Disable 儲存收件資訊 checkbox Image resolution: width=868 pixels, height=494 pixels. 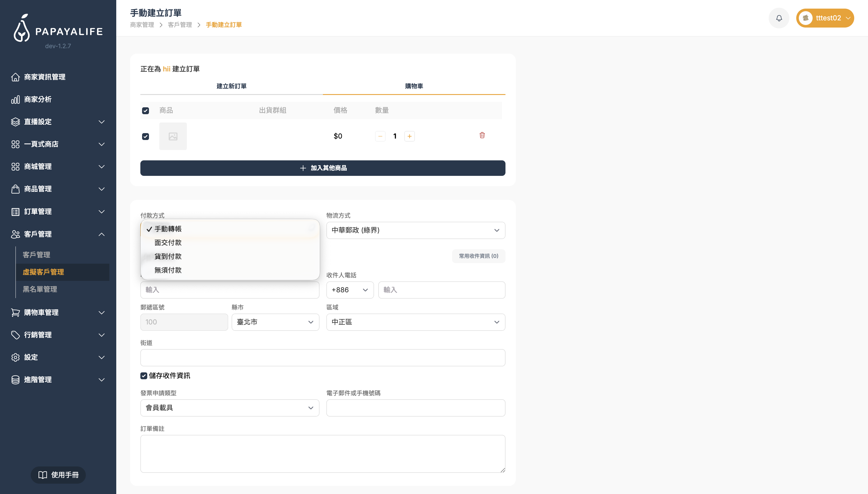144,376
